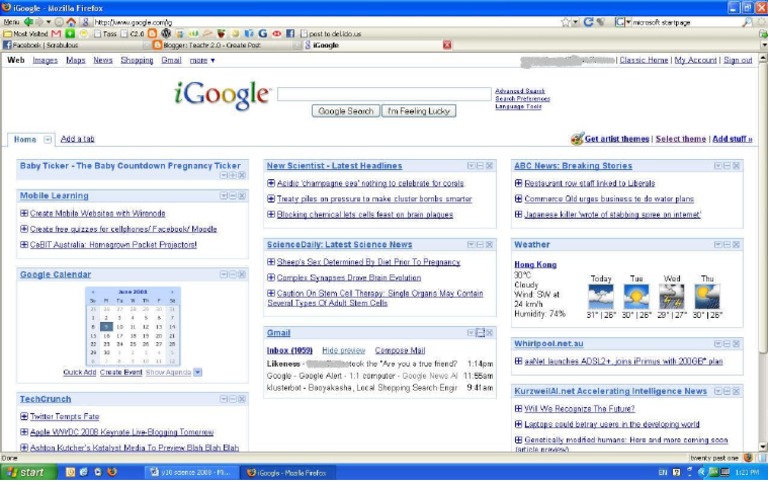The width and height of the screenshot is (768, 484).
Task: Expand the 'more' dropdown in Google nav
Action: [202, 60]
